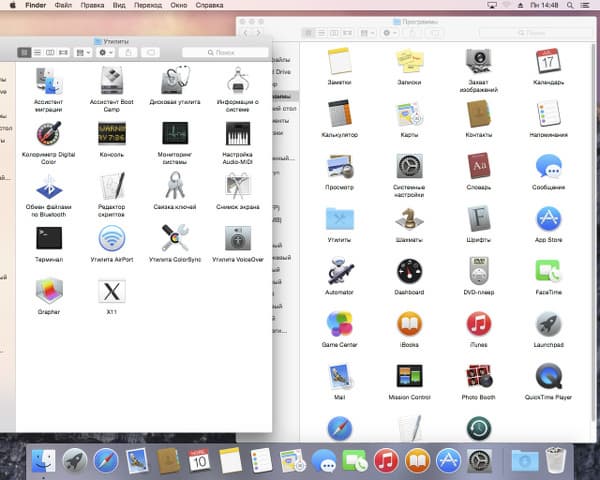This screenshot has width=600, height=480.
Task: Open Photo Booth in Applications window
Action: pos(478,376)
